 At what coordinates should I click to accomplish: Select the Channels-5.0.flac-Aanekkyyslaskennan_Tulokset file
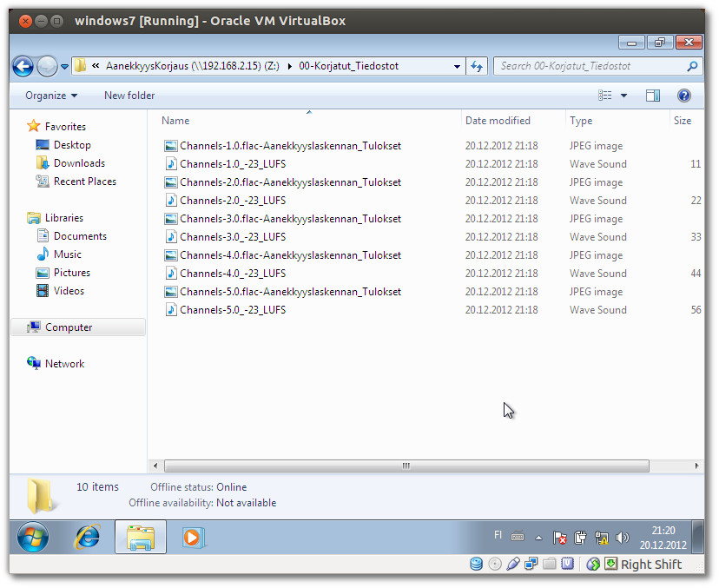pos(290,292)
